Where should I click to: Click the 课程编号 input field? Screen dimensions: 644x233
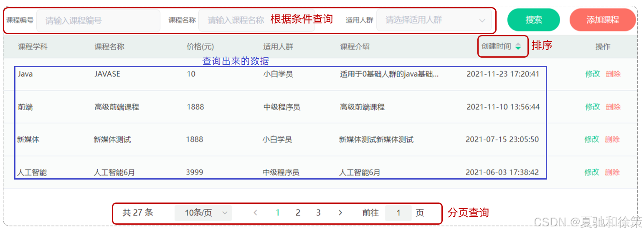click(98, 20)
